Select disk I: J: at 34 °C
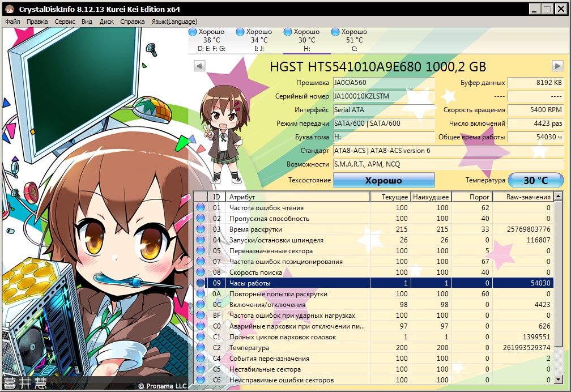 coord(259,40)
